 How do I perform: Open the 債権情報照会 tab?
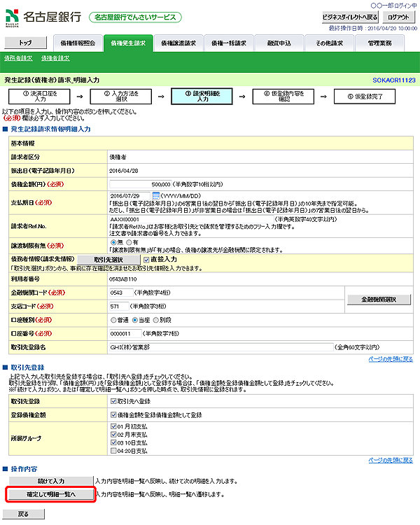[x=78, y=43]
